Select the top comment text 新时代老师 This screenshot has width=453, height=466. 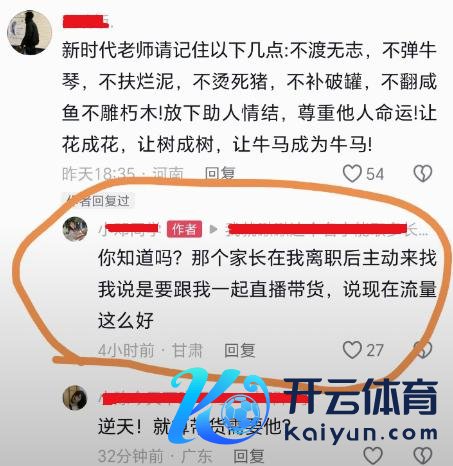(249, 98)
